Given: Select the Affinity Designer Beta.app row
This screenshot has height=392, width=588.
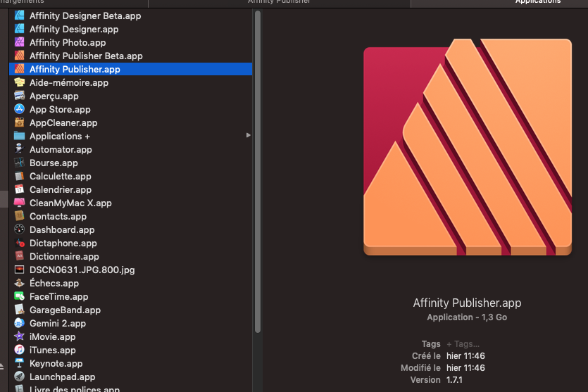Looking at the screenshot, I should tap(130, 15).
